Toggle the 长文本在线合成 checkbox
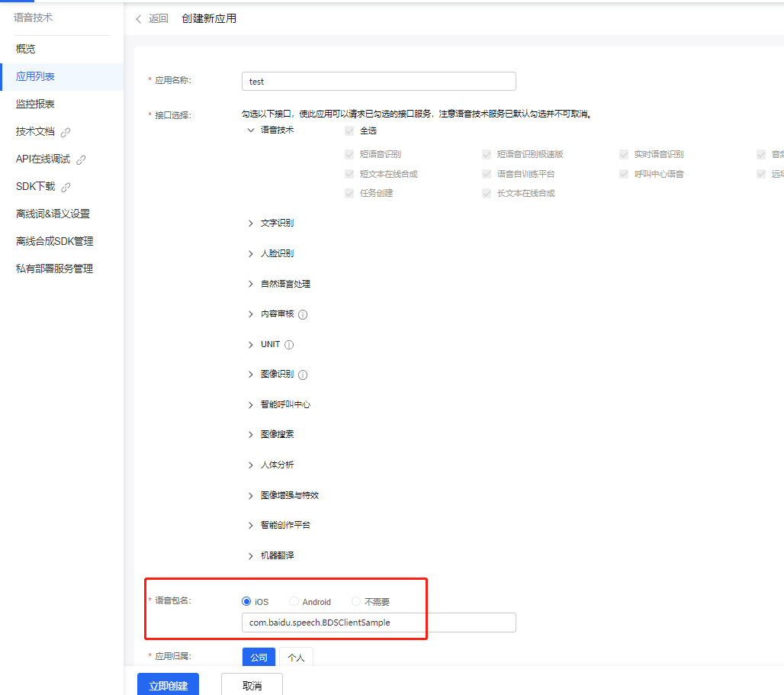784x695 pixels. [487, 194]
